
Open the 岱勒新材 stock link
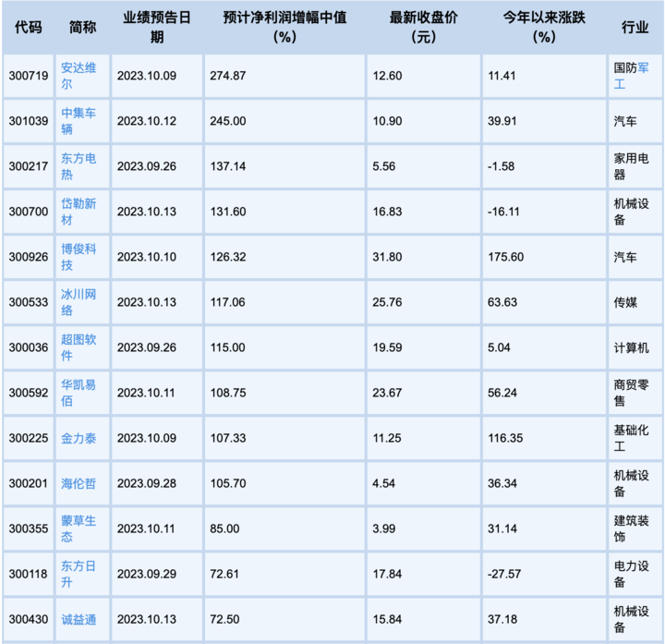click(79, 212)
